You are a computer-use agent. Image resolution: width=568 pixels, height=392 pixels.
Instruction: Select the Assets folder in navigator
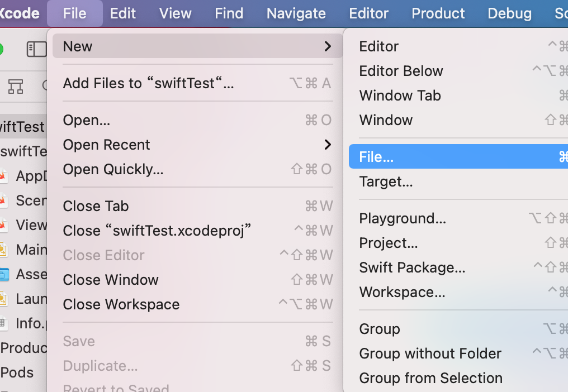(x=23, y=274)
